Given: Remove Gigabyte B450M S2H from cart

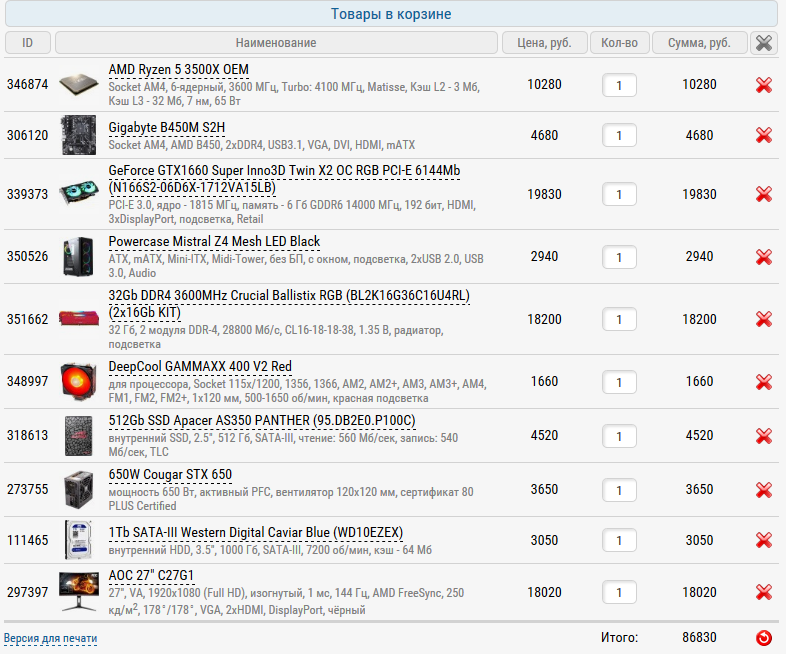Looking at the screenshot, I should (x=763, y=135).
